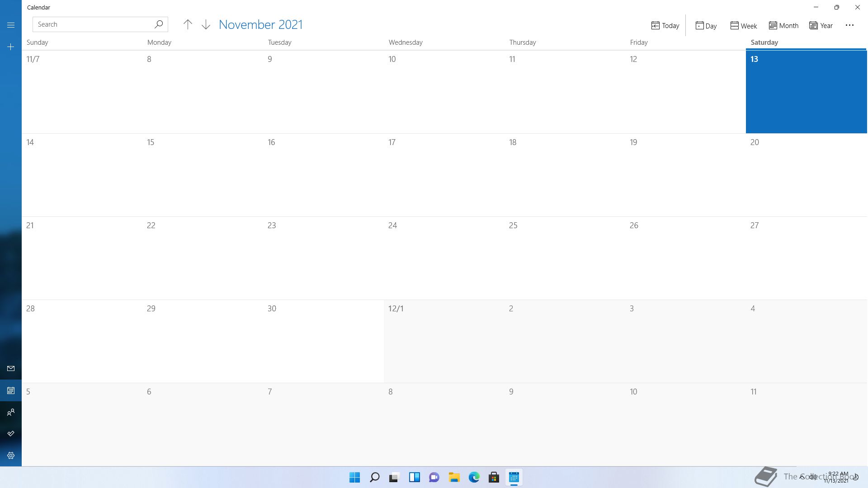Select the Month view button

(783, 26)
